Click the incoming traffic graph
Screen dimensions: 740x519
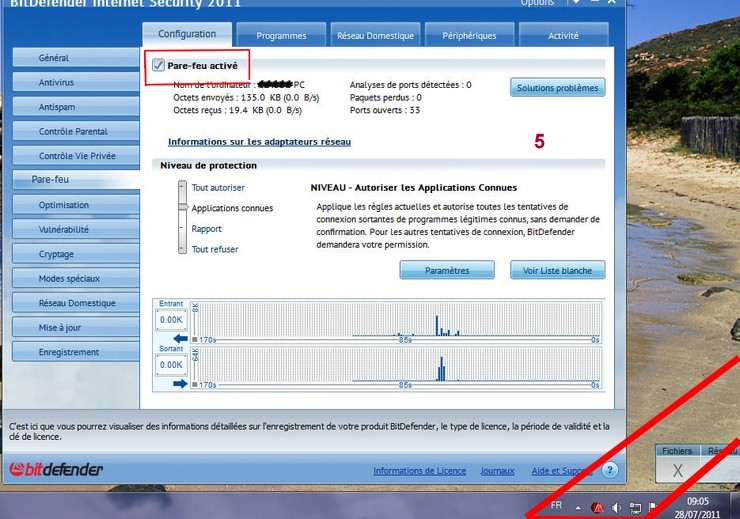pos(396,321)
